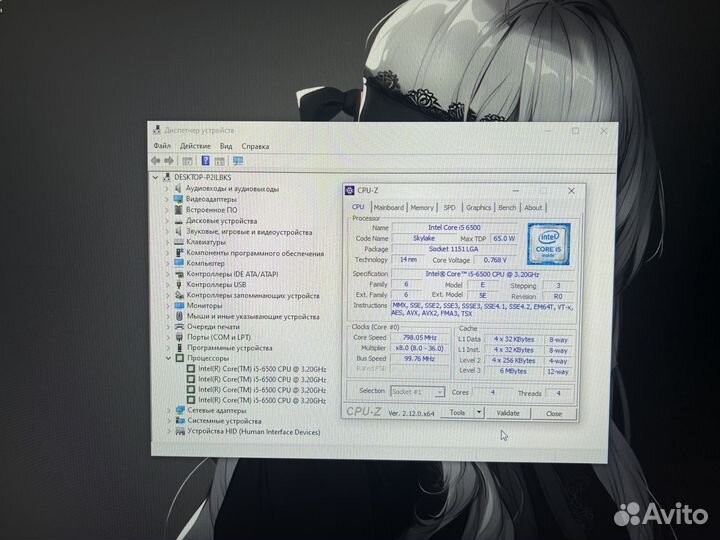The image size is (720, 540).
Task: Click the Skylake code name value
Action: [424, 238]
